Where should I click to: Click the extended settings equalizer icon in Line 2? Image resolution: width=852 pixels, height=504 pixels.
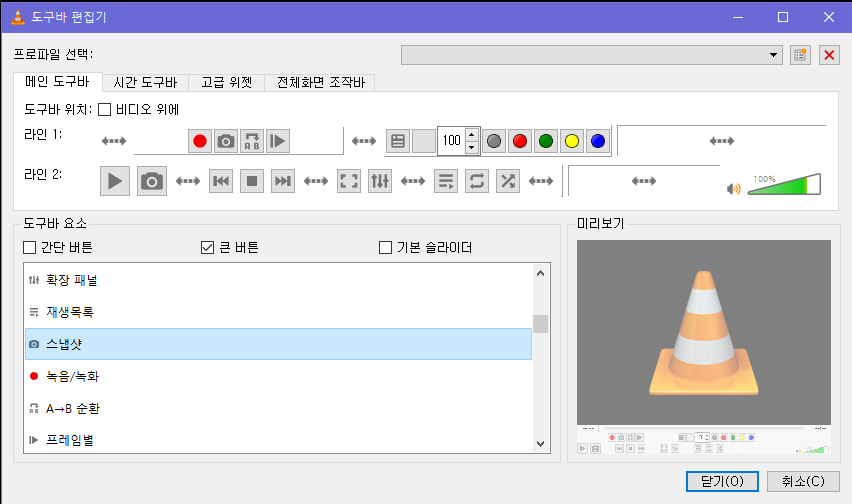click(380, 181)
